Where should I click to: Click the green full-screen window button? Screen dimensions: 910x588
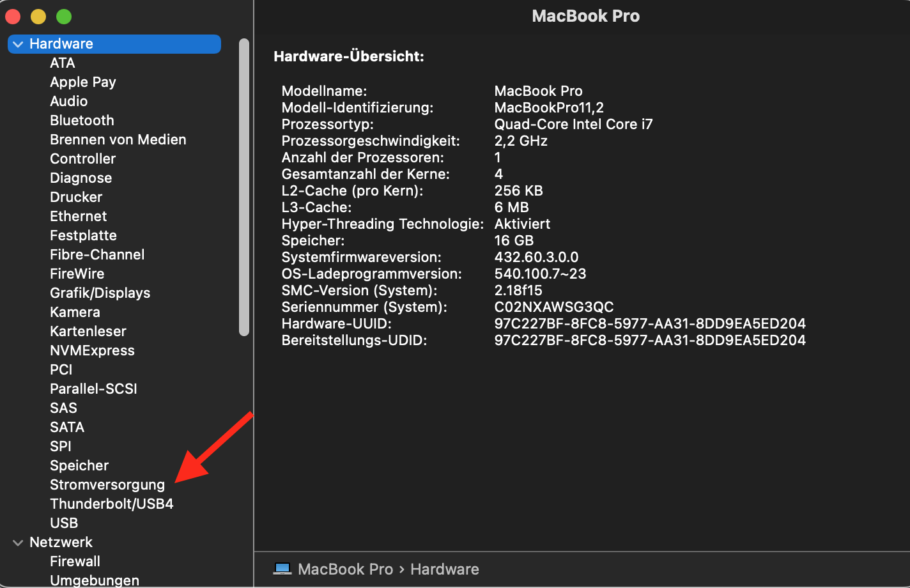(64, 17)
